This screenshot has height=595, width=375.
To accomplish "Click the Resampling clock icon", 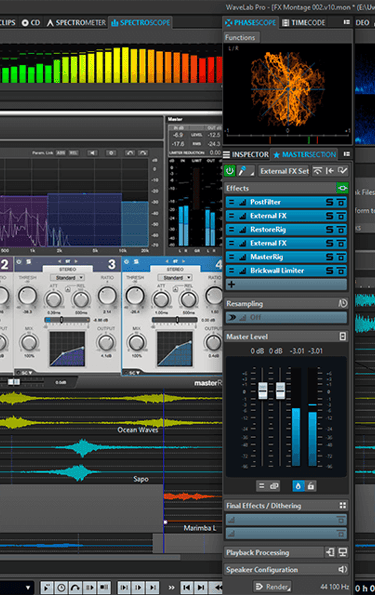I will [x=342, y=303].
